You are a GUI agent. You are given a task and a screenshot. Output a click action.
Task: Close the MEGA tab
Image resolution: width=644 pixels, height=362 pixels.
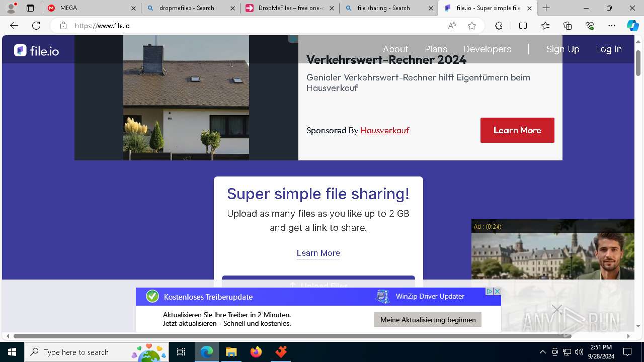pos(133,8)
